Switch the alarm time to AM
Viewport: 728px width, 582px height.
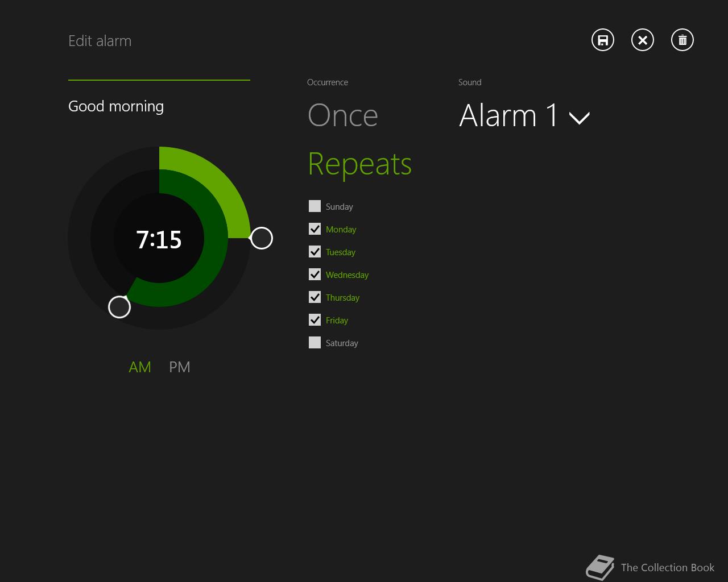[x=140, y=367]
